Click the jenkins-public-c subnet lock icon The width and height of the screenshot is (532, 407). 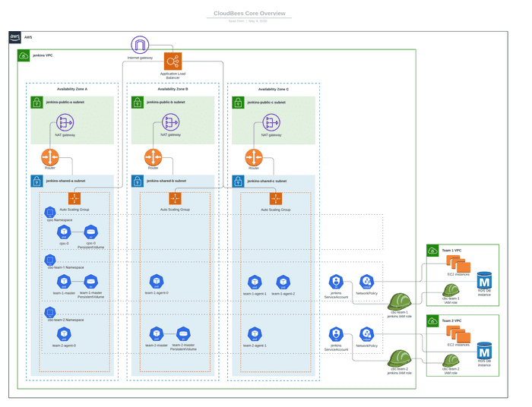238,103
